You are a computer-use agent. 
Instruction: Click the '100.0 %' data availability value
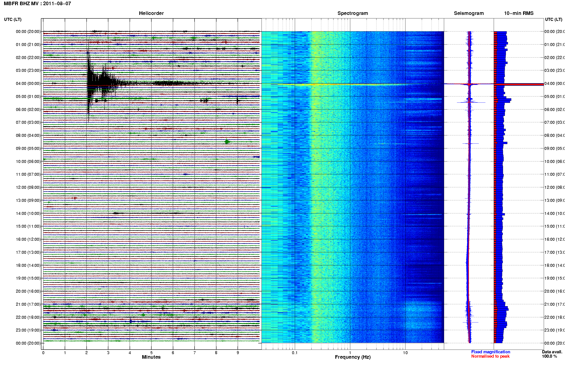click(549, 356)
